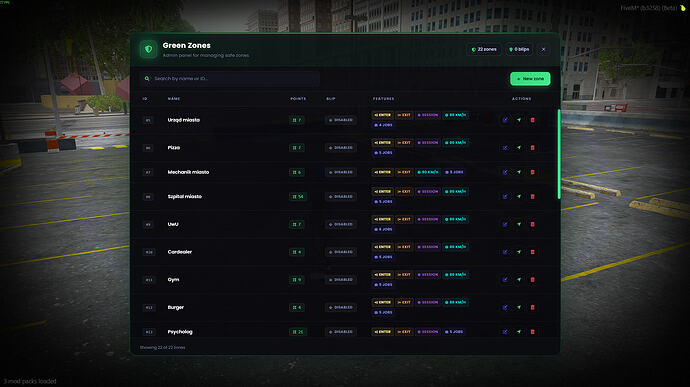690x387 pixels.
Task: Teleport to the Pizza zone
Action: [x=519, y=147]
